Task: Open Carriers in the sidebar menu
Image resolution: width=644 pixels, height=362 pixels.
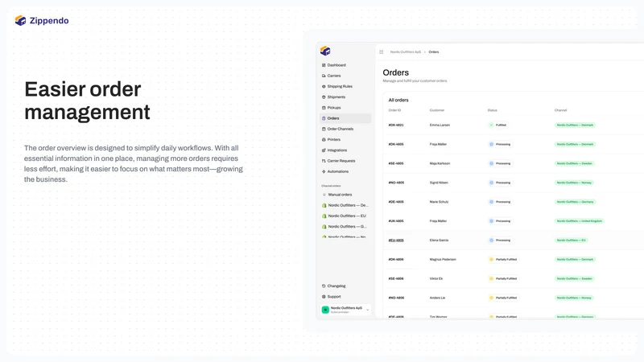Action: tap(334, 76)
